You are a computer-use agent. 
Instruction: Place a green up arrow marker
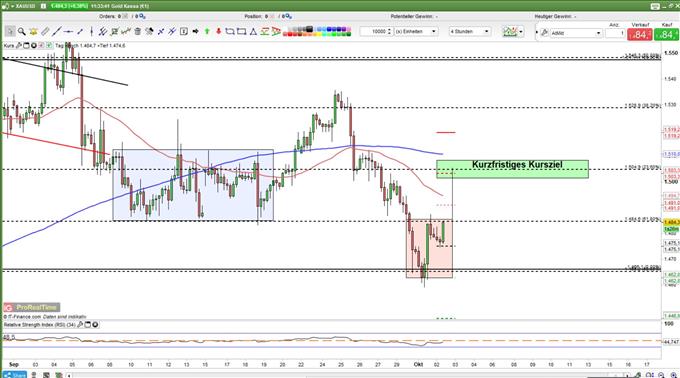point(207,31)
